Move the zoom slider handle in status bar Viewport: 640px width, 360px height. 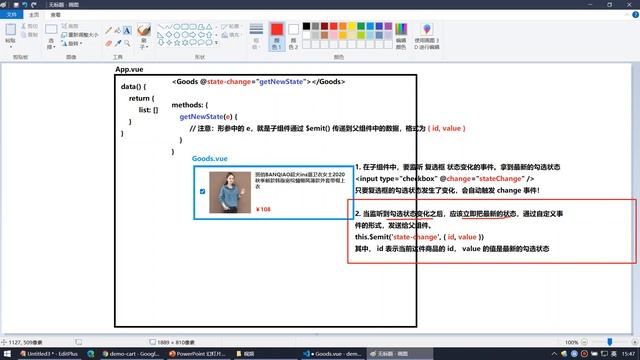click(x=610, y=342)
